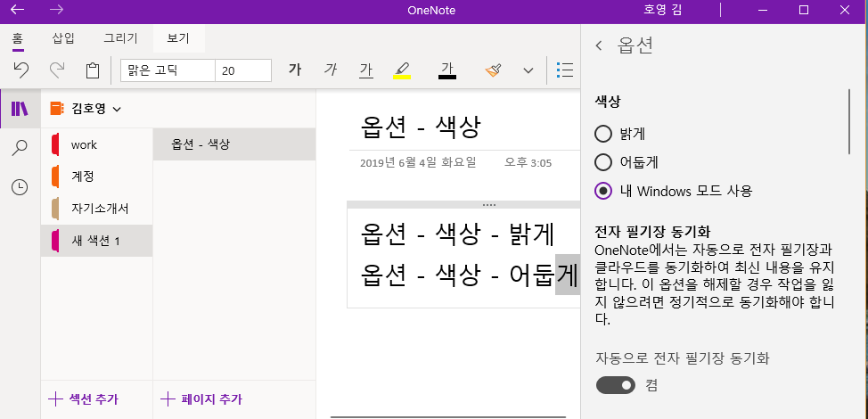Expand the 김호영 notebook dropdown
Screen dimensions: 868x419
click(x=117, y=110)
